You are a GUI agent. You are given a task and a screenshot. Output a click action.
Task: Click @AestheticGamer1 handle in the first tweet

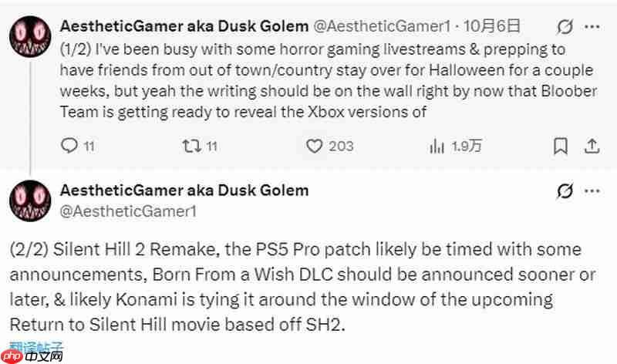[382, 25]
